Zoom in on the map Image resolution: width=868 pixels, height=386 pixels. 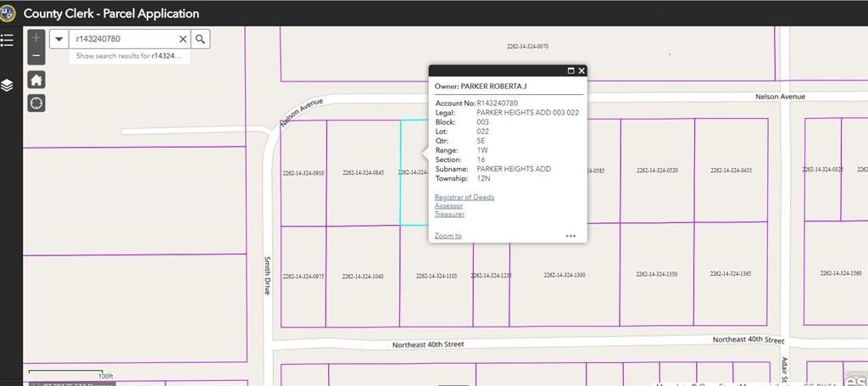pos(36,38)
